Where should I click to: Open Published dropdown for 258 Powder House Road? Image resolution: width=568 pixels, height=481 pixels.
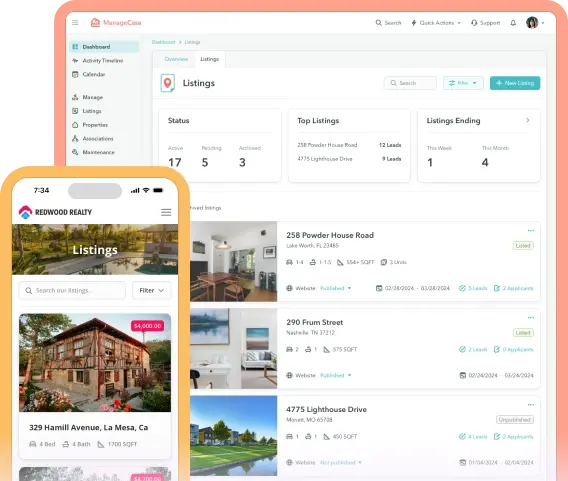(x=335, y=288)
